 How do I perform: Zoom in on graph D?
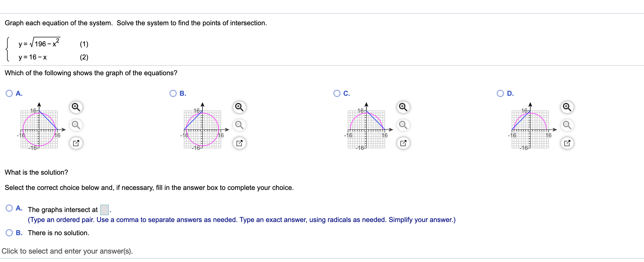pyautogui.click(x=567, y=107)
